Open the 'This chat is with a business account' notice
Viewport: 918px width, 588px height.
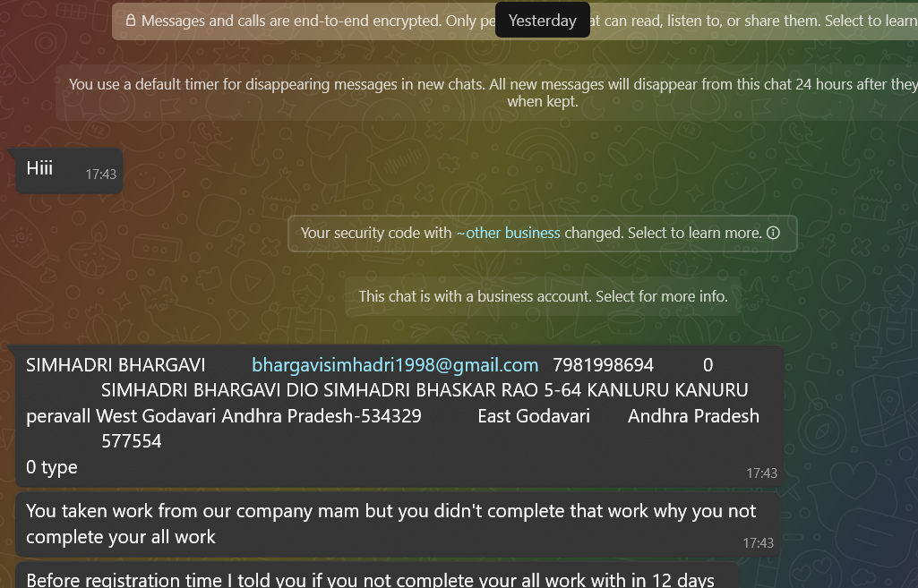pyautogui.click(x=544, y=296)
